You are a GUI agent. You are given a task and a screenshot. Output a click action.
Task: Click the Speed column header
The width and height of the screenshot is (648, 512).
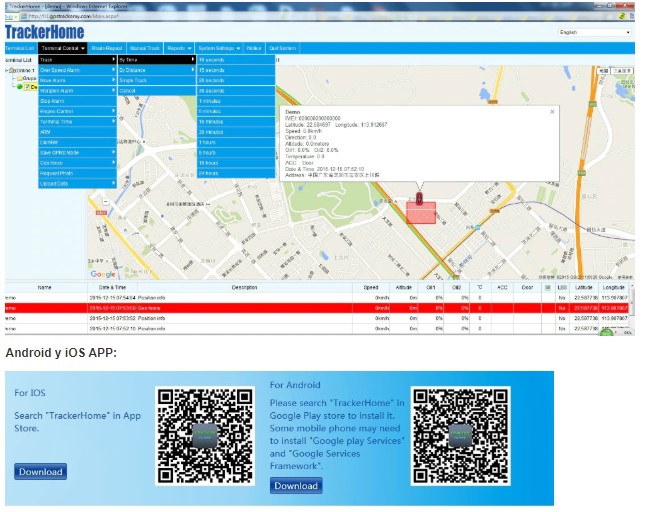point(371,288)
